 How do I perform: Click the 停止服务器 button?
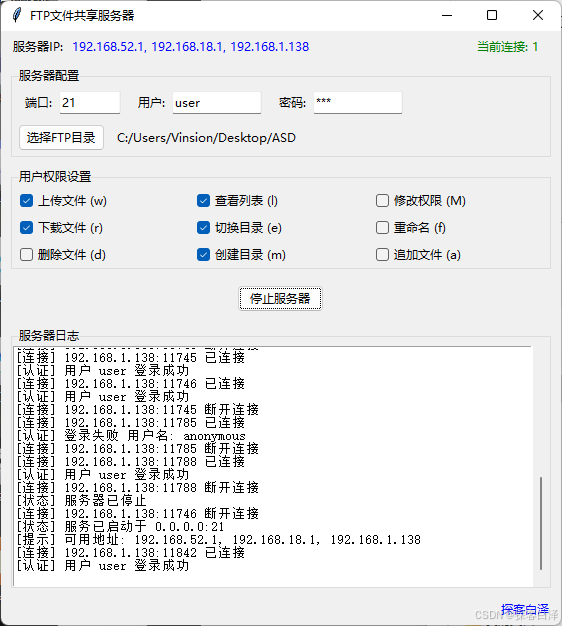click(x=280, y=298)
